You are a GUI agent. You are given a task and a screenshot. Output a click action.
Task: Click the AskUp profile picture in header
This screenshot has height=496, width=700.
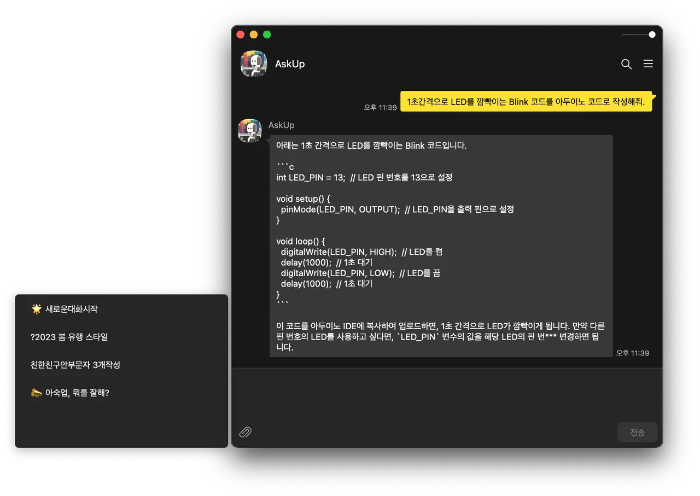tap(254, 63)
